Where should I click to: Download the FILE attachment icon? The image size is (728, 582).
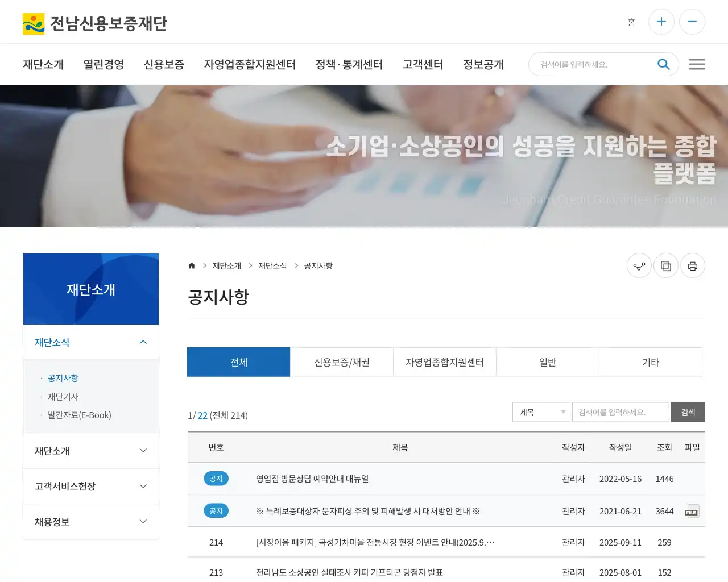tap(692, 512)
